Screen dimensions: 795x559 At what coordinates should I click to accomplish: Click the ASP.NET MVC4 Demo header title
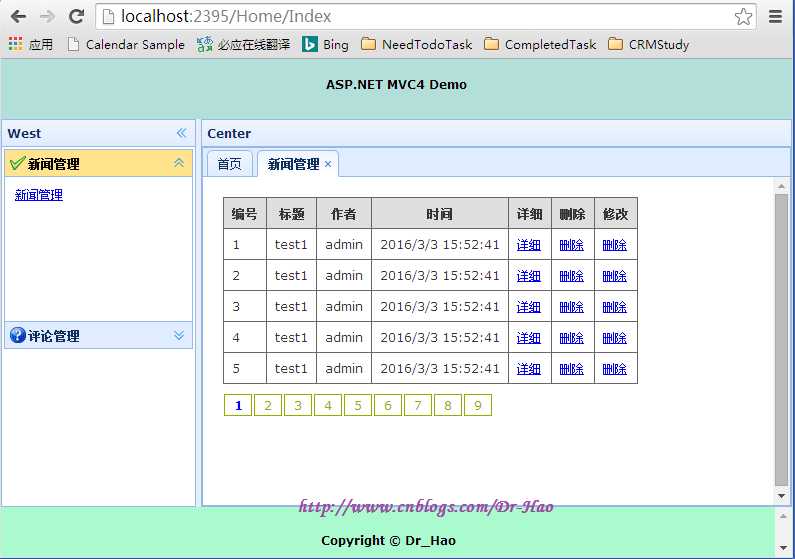pyautogui.click(x=396, y=85)
